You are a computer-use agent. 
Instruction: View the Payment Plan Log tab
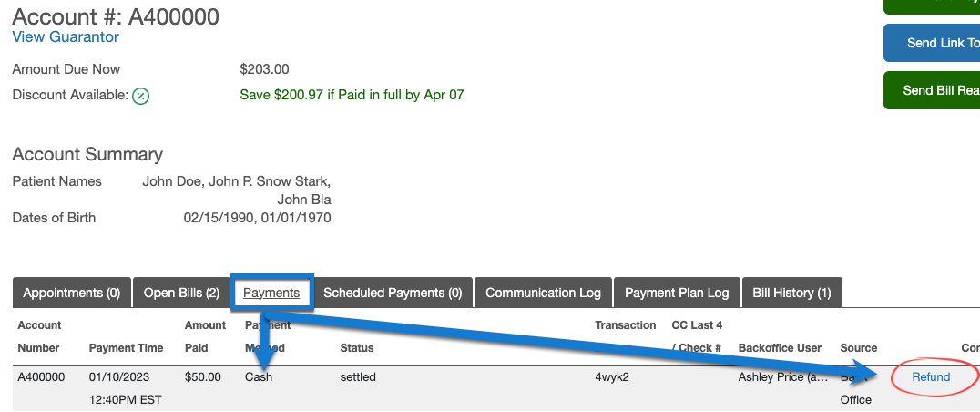pos(677,293)
